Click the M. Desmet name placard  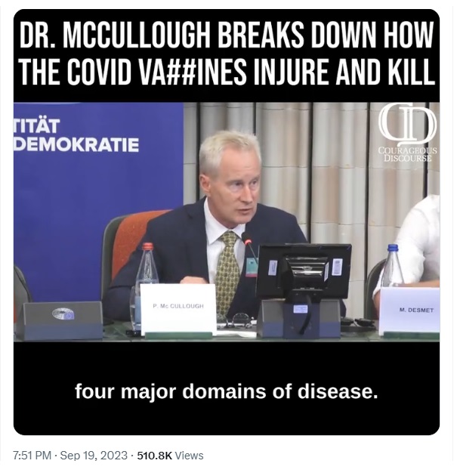pos(409,311)
